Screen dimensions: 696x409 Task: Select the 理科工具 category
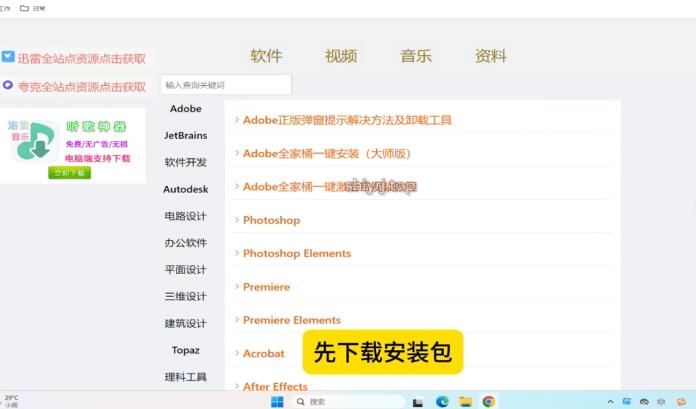point(186,377)
